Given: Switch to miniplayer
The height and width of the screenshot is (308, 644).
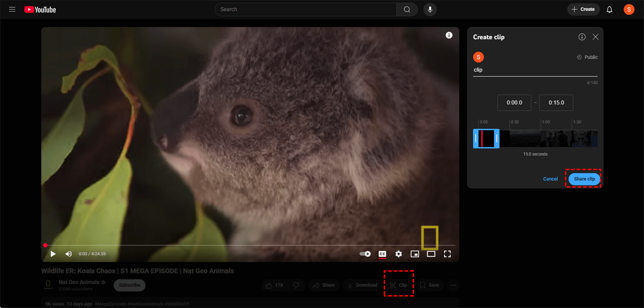Looking at the screenshot, I should (x=415, y=254).
